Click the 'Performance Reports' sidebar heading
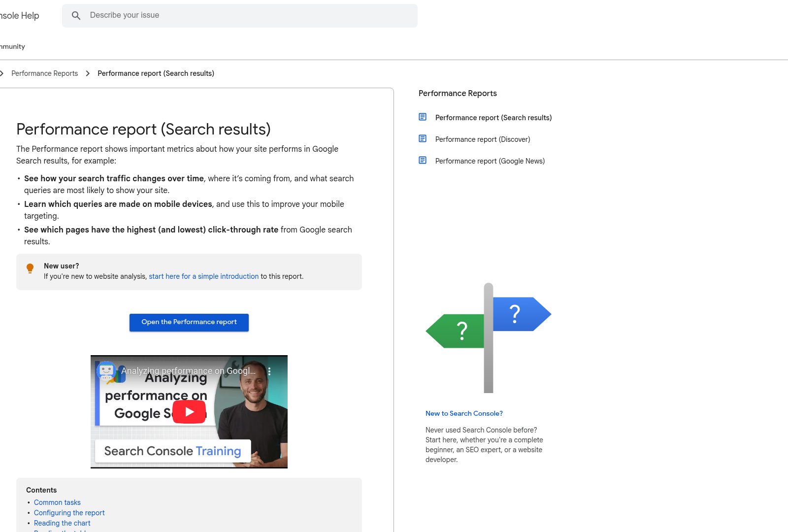This screenshot has width=788, height=532. coord(458,94)
